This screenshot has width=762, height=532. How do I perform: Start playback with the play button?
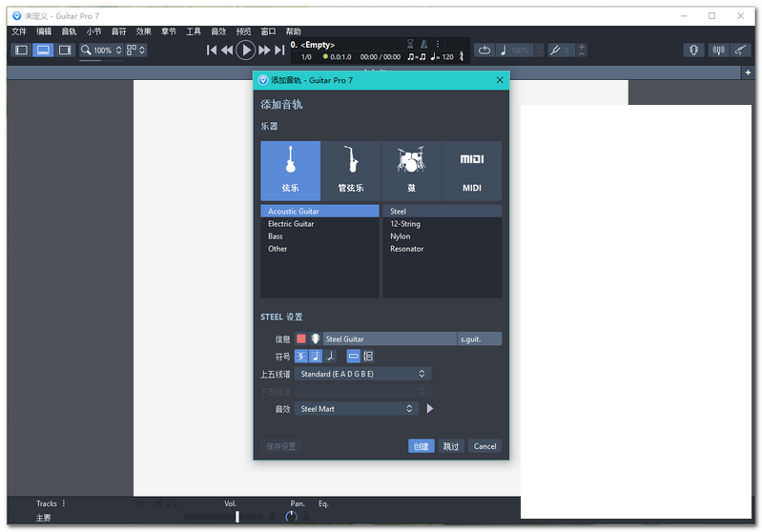tap(245, 50)
